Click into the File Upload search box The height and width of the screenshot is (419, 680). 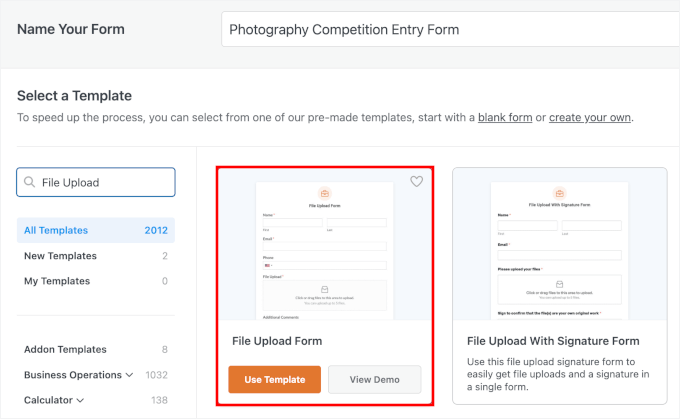pyautogui.click(x=104, y=182)
